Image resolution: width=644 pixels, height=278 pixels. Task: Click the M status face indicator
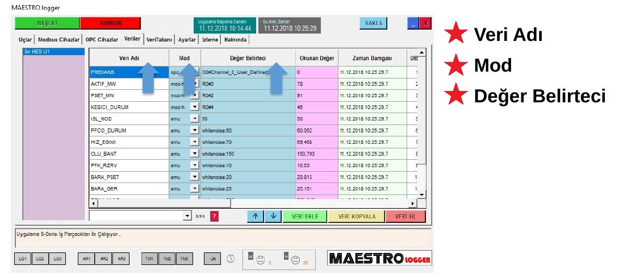260,260
